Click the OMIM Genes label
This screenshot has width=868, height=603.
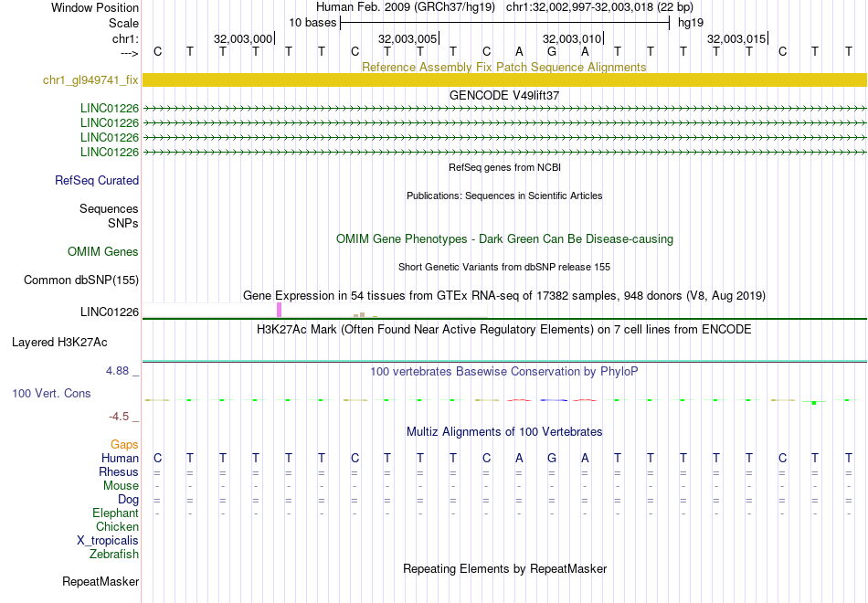[x=103, y=252]
